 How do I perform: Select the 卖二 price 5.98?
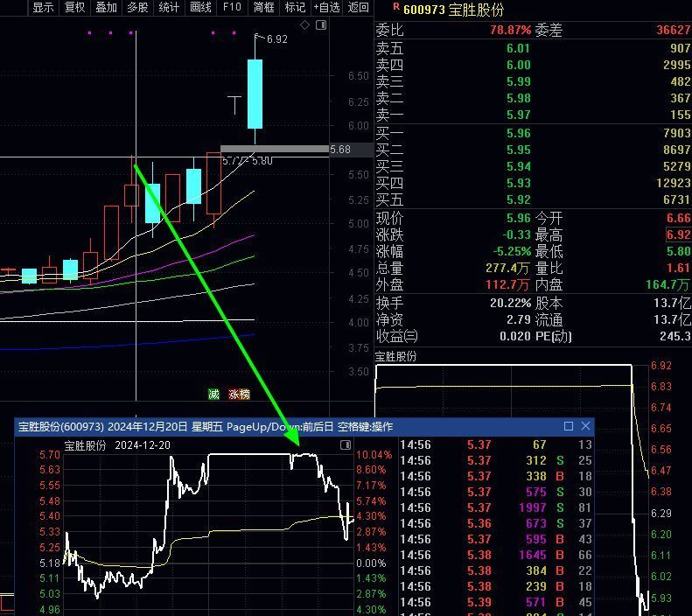(518, 98)
